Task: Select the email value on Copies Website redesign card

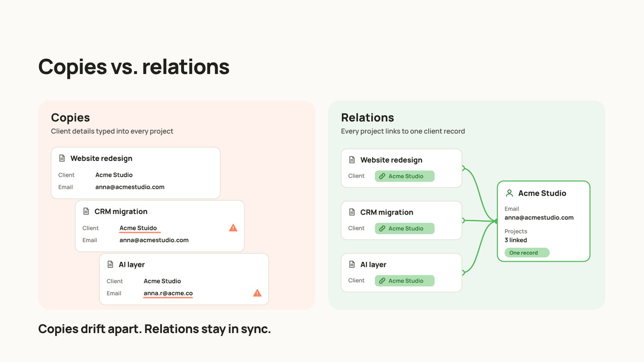Action: tap(130, 187)
